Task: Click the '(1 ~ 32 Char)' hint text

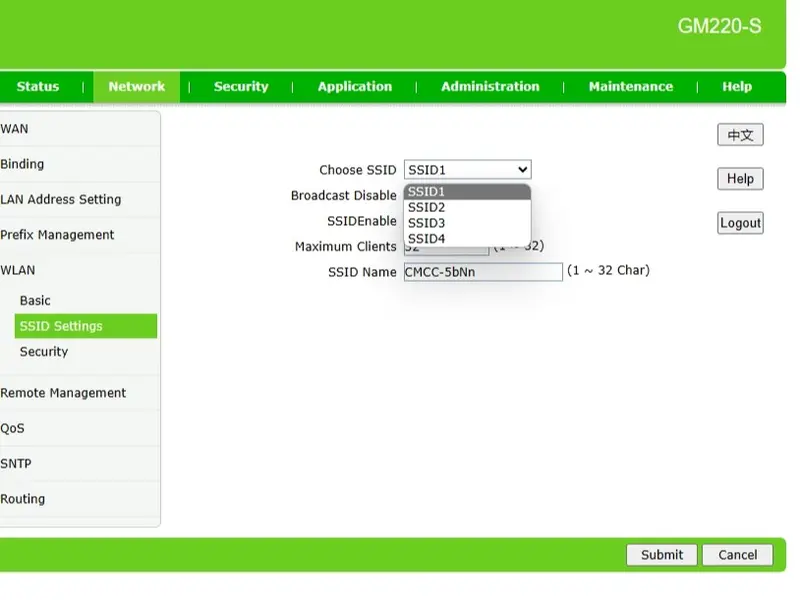Action: coord(608,270)
